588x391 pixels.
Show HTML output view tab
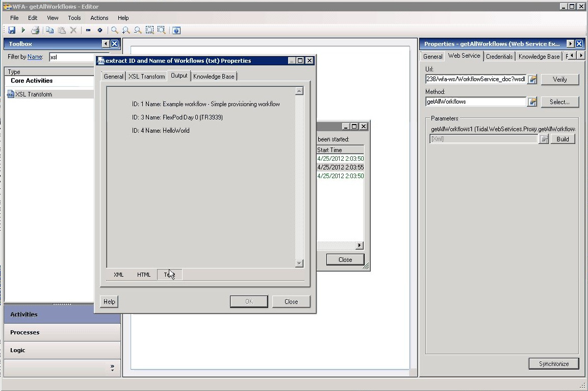144,275
